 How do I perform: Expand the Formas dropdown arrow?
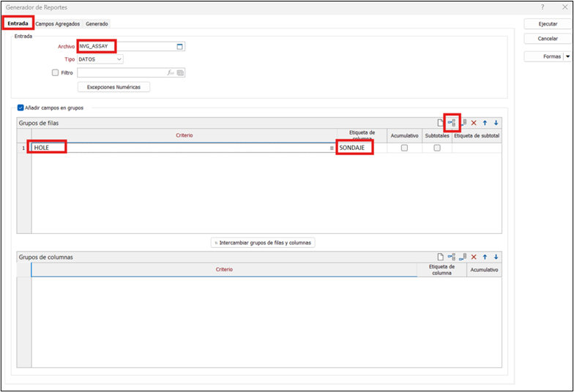[567, 56]
